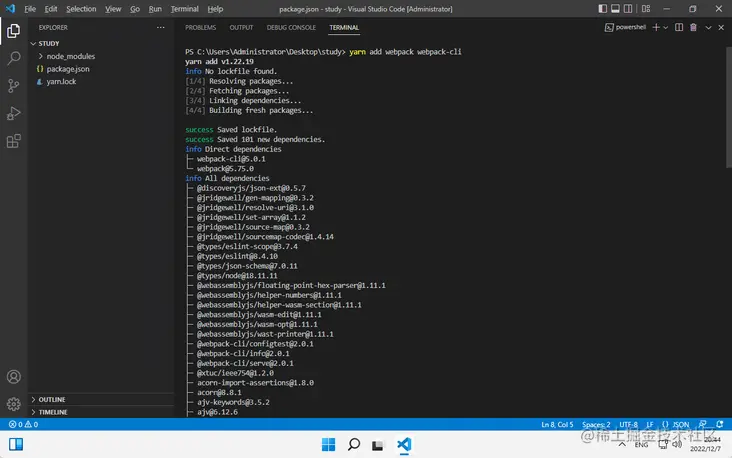Image resolution: width=732 pixels, height=458 pixels.
Task: Click the VS Code taskbar icon
Action: coord(404,444)
